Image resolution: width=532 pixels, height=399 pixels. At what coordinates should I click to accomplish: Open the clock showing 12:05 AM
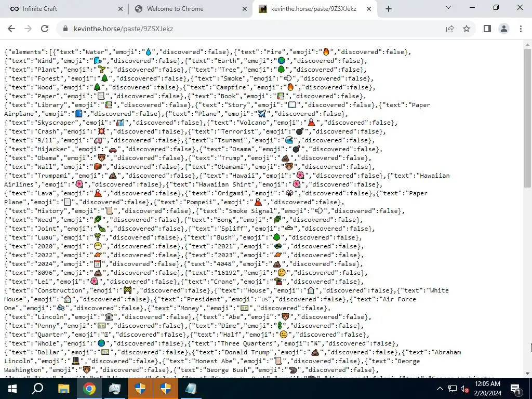tap(487, 389)
